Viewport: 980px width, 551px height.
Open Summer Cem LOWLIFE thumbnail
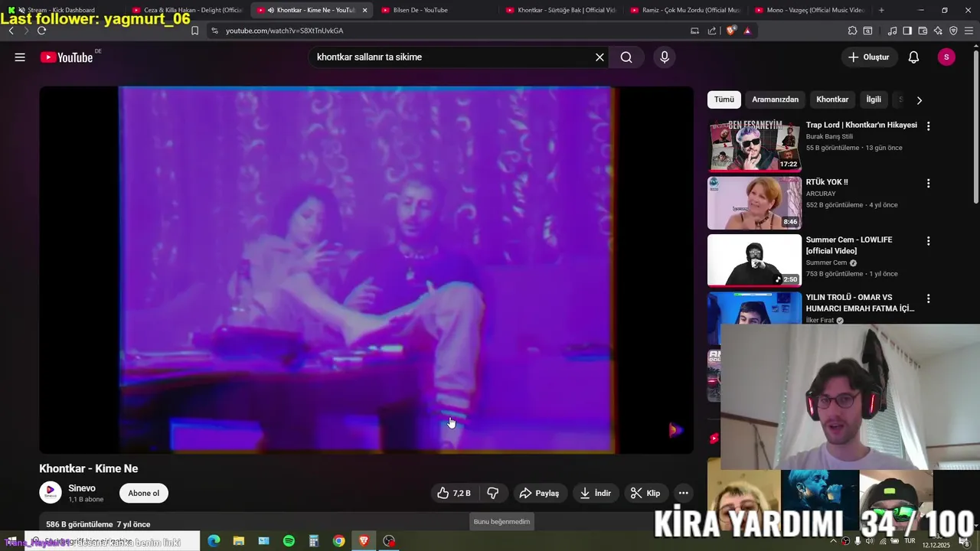pyautogui.click(x=754, y=260)
